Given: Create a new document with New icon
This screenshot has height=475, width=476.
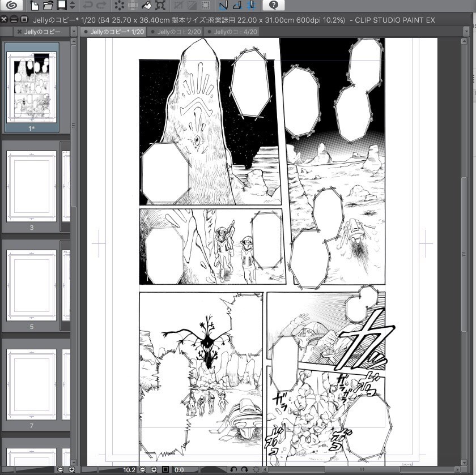Looking at the screenshot, I should click(x=35, y=6).
